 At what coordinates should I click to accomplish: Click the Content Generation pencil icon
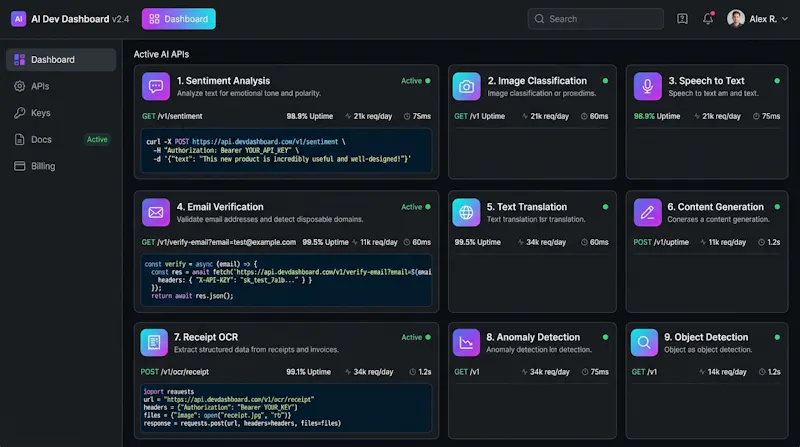click(x=647, y=212)
